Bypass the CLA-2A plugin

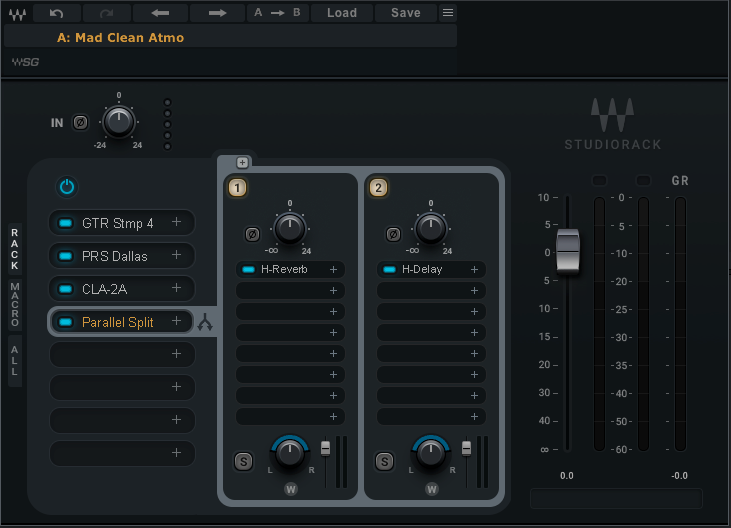[66, 289]
